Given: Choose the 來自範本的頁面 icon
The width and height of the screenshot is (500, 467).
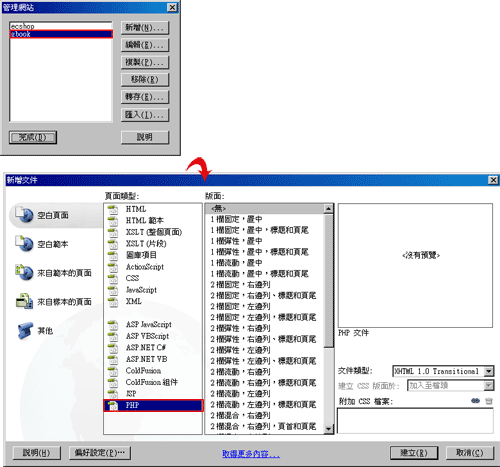Looking at the screenshot, I should click(24, 272).
